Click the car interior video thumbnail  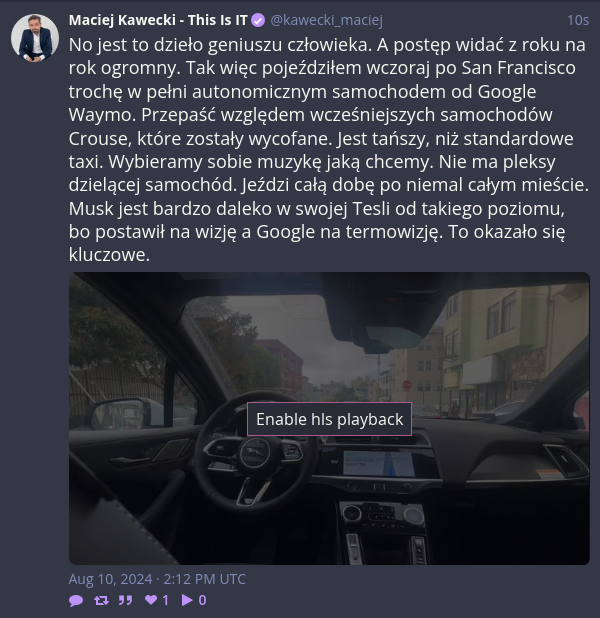(329, 418)
